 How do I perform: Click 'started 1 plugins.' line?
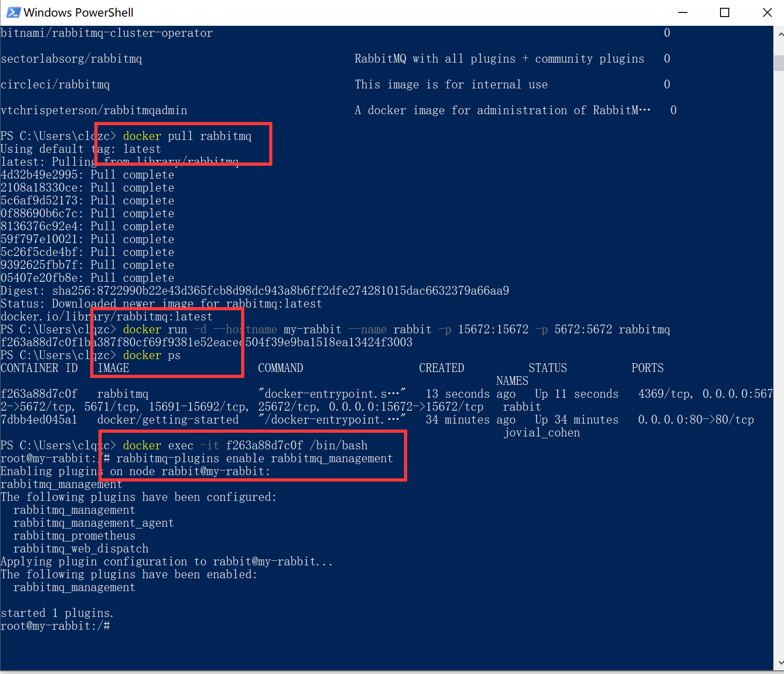coord(57,613)
